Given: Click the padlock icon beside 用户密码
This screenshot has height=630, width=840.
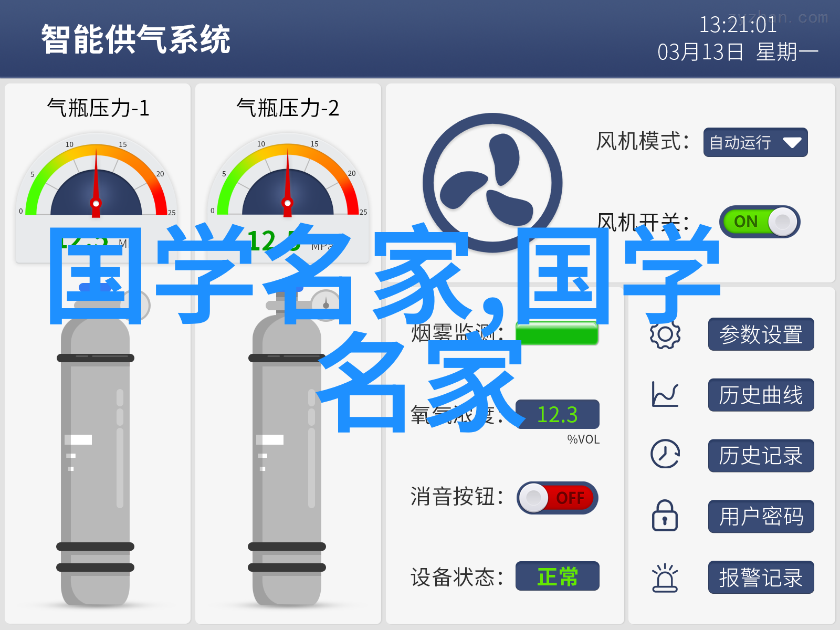Looking at the screenshot, I should tap(665, 515).
